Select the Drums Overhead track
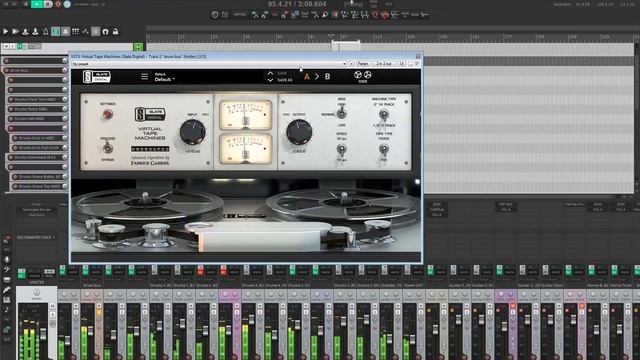This screenshot has height=360, width=640. [38, 157]
